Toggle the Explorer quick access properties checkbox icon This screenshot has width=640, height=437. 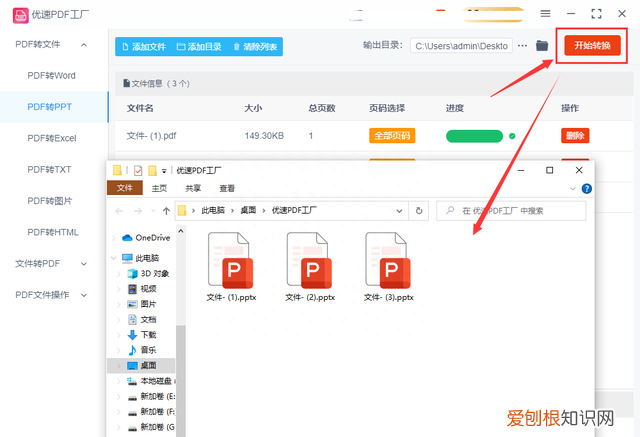coord(138,170)
